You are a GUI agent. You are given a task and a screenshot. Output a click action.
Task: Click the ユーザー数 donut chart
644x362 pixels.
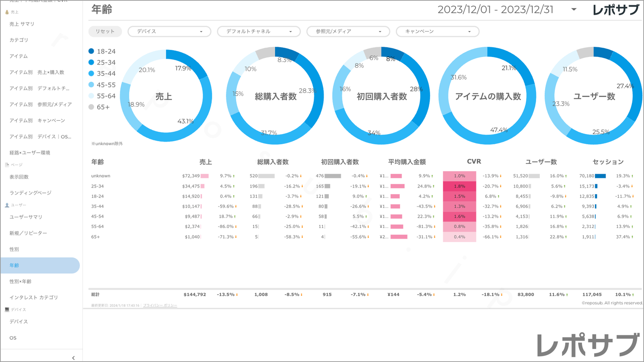point(594,96)
